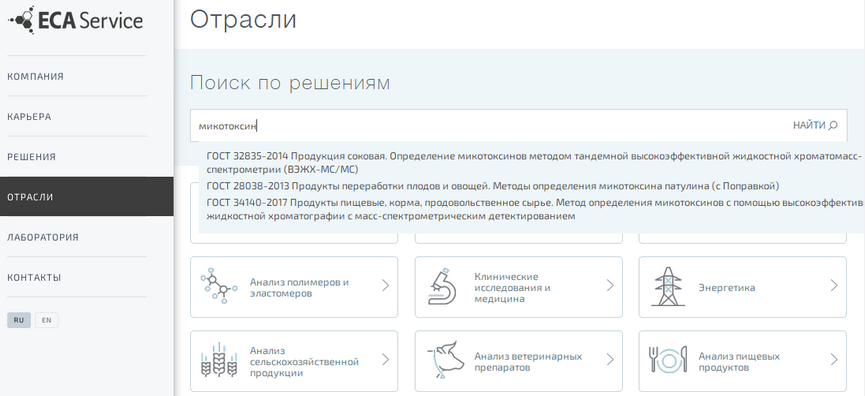Viewport: 865px width, 396px height.
Task: Click the НАЙТИ search button
Action: [815, 125]
